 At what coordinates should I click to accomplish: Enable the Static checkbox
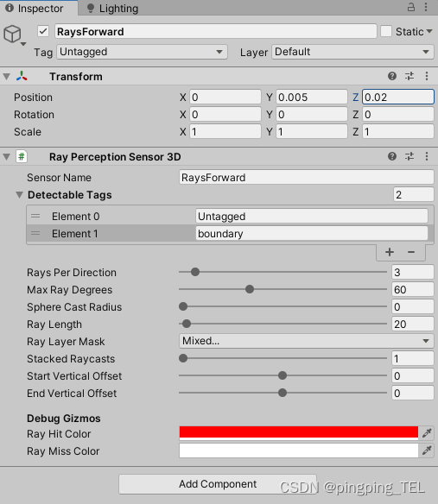[386, 31]
